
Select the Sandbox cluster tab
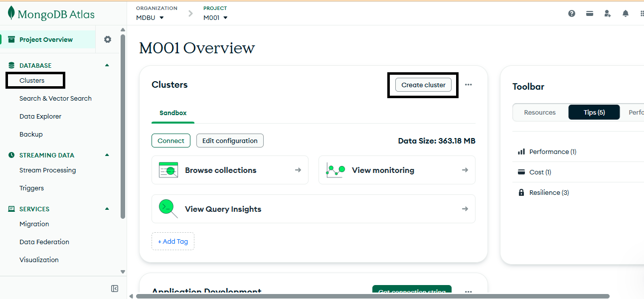coord(173,113)
